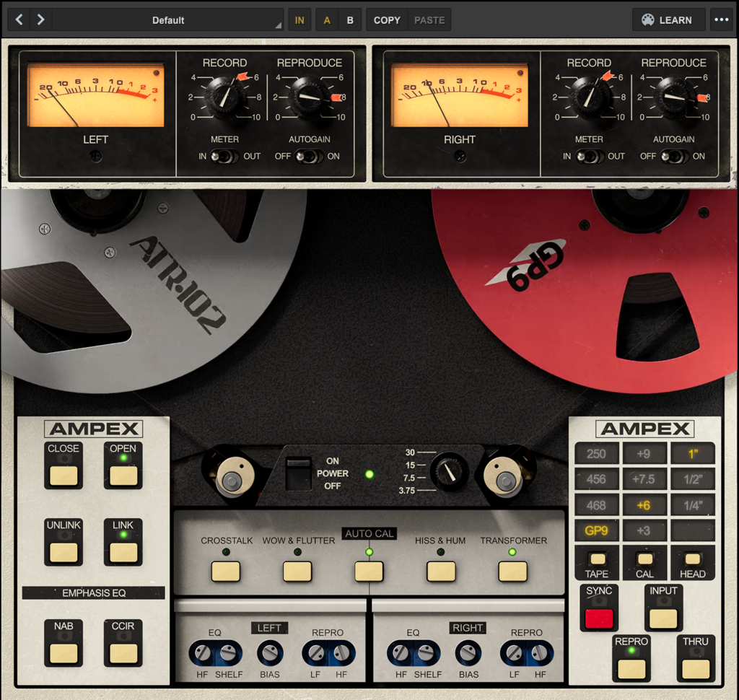Viewport: 739px width, 700px height.
Task: Click the tape speed selector knob
Action: click(x=449, y=473)
